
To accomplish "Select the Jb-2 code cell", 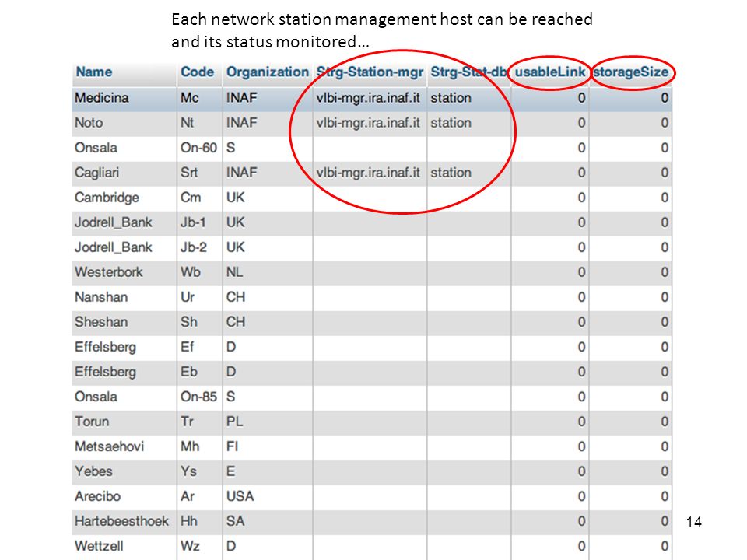I will coord(194,247).
